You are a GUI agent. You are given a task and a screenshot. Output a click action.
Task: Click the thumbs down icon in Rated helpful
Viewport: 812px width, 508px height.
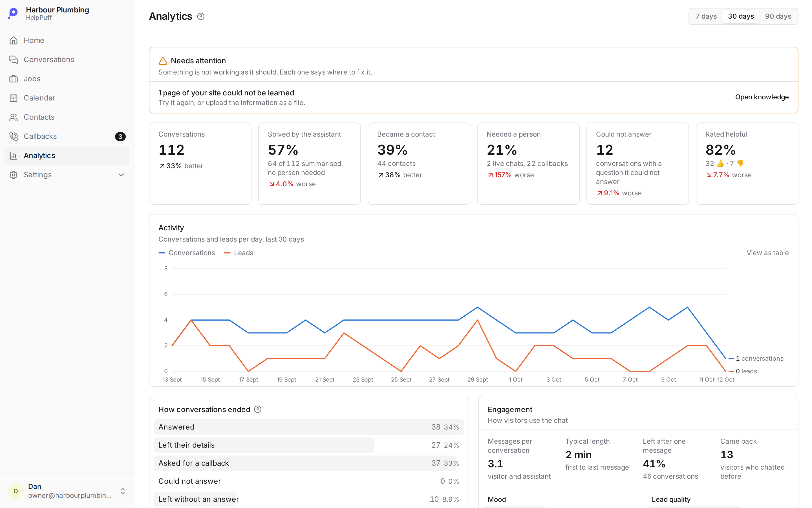pos(740,164)
